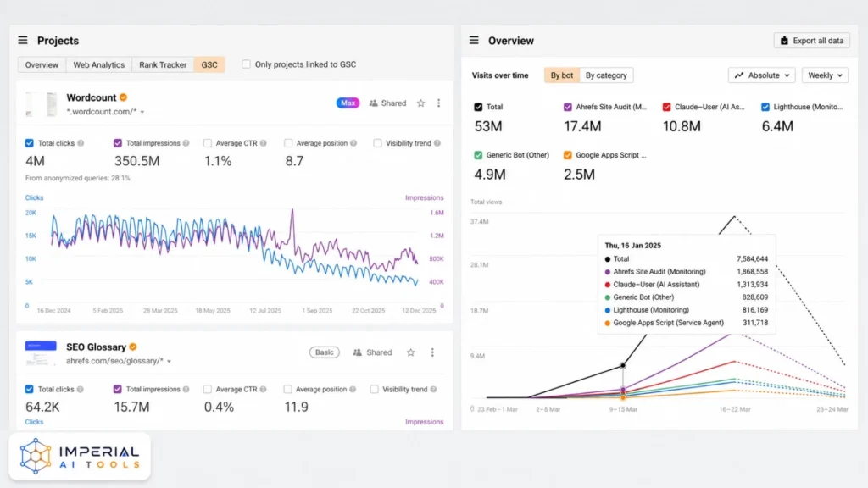Viewport: 868px width, 488px height.
Task: Enable SEO Glossary Average position checkbox
Action: click(x=287, y=390)
